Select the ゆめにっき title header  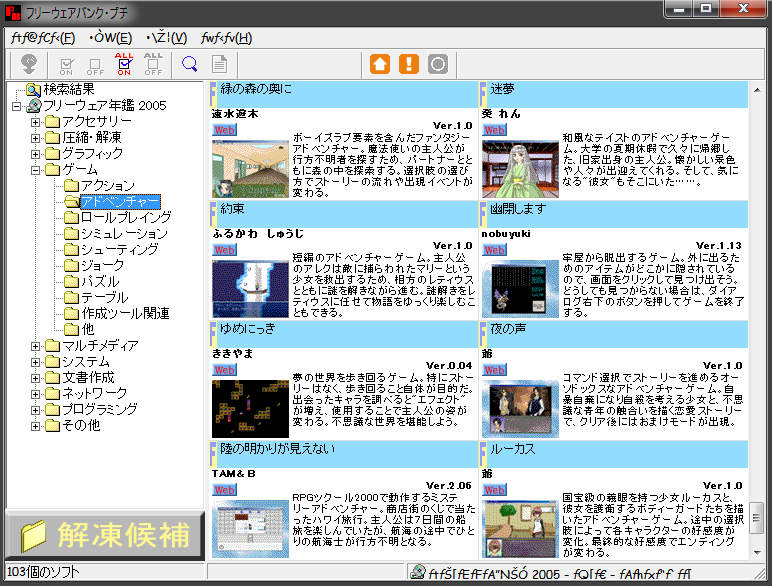click(344, 334)
